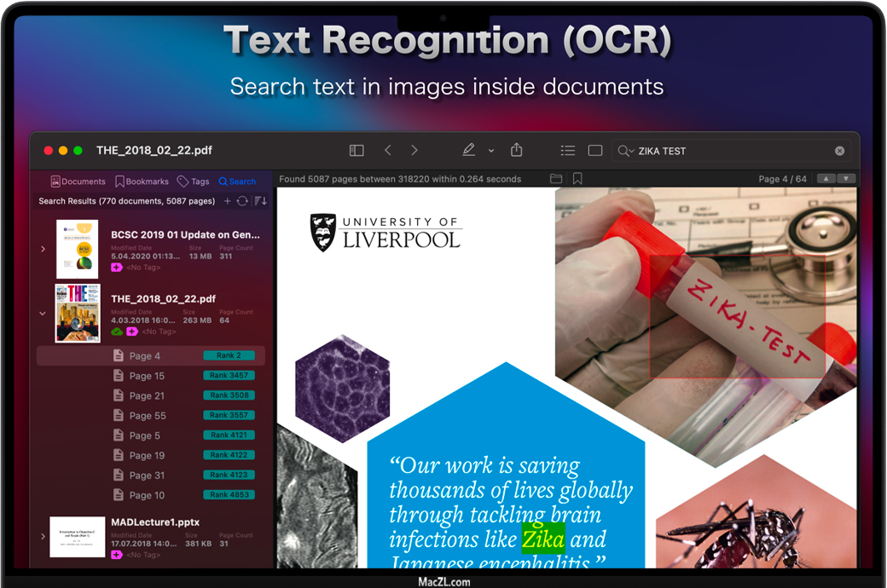The width and height of the screenshot is (887, 588).
Task: Clear the ZIKA TEST search text
Action: click(x=839, y=151)
